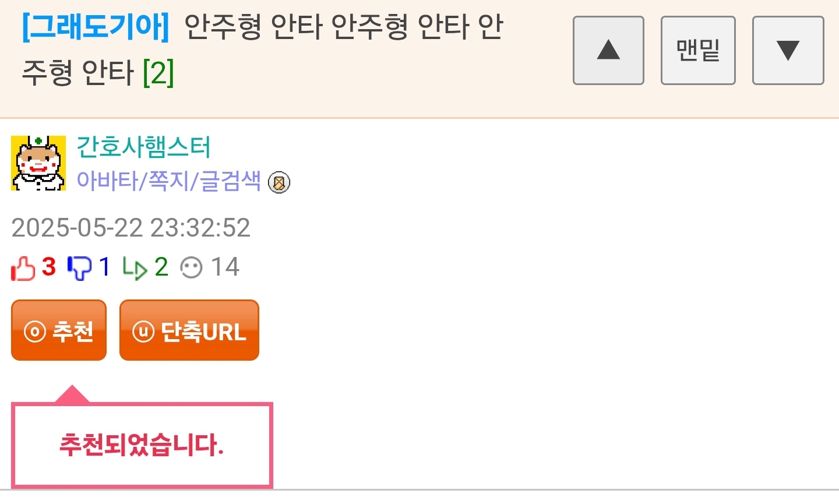The width and height of the screenshot is (839, 504).
Task: Click the 추천되었습니다. tooltip message
Action: coord(142,445)
